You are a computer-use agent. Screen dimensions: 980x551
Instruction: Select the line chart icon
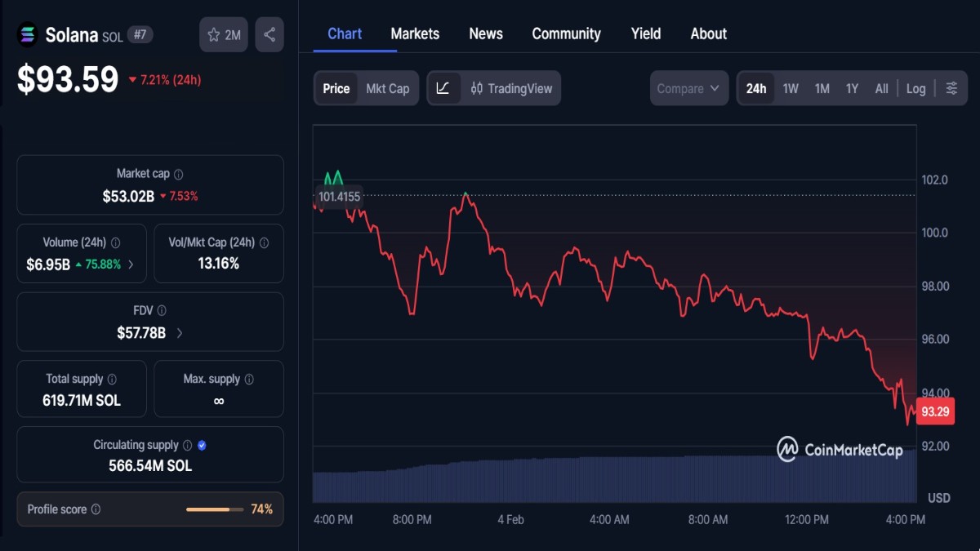[x=444, y=88]
